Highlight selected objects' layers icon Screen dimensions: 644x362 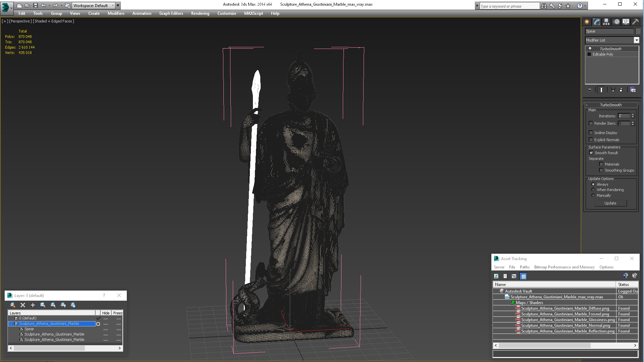(x=53, y=305)
